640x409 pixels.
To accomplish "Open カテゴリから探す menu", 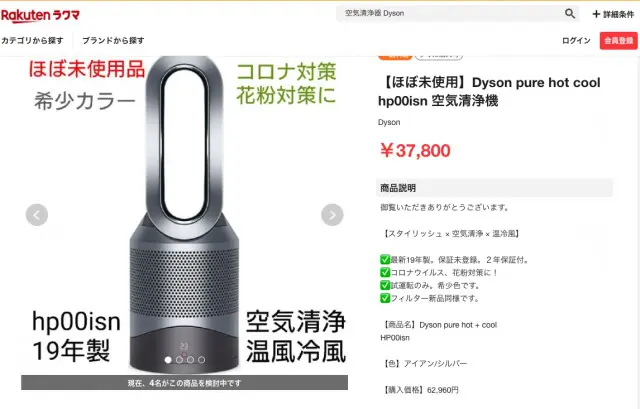I will point(32,40).
